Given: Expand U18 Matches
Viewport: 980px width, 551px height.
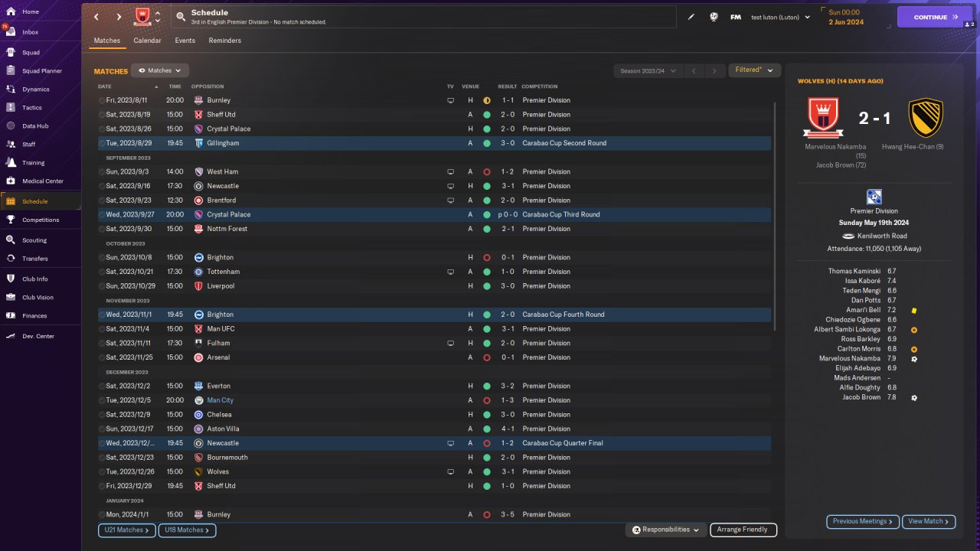Looking at the screenshot, I should (x=187, y=530).
